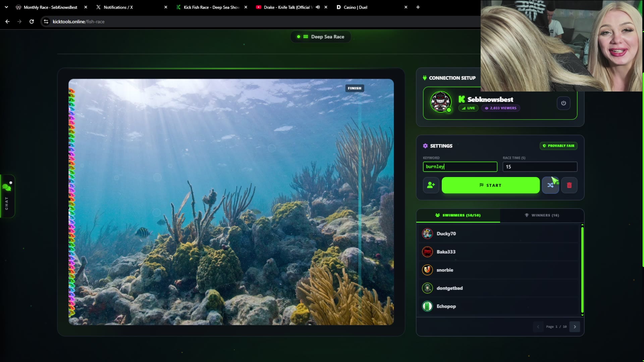Click the swimmers list vertical scrollbar
644x362 pixels.
click(582, 270)
